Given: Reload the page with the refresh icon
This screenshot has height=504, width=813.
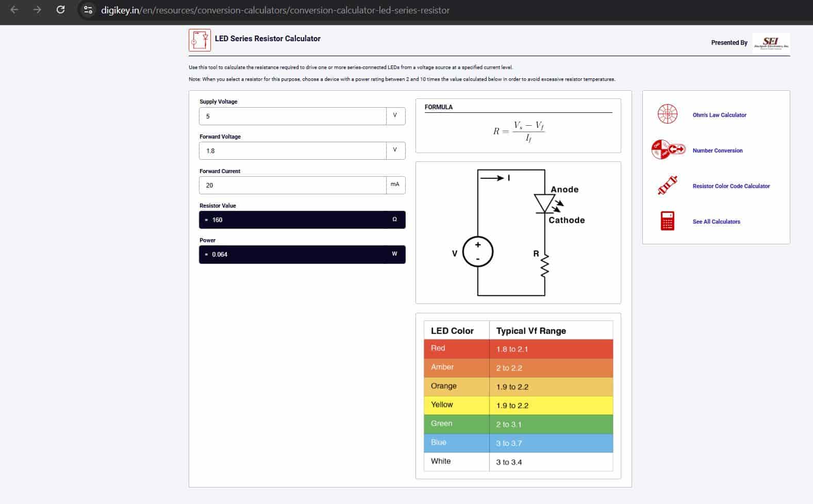Looking at the screenshot, I should pyautogui.click(x=60, y=10).
